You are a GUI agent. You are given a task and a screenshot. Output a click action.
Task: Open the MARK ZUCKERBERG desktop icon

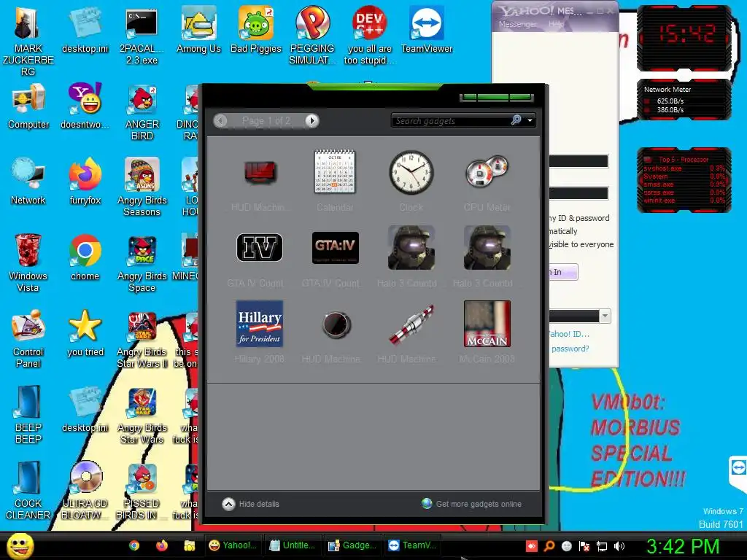tap(28, 41)
